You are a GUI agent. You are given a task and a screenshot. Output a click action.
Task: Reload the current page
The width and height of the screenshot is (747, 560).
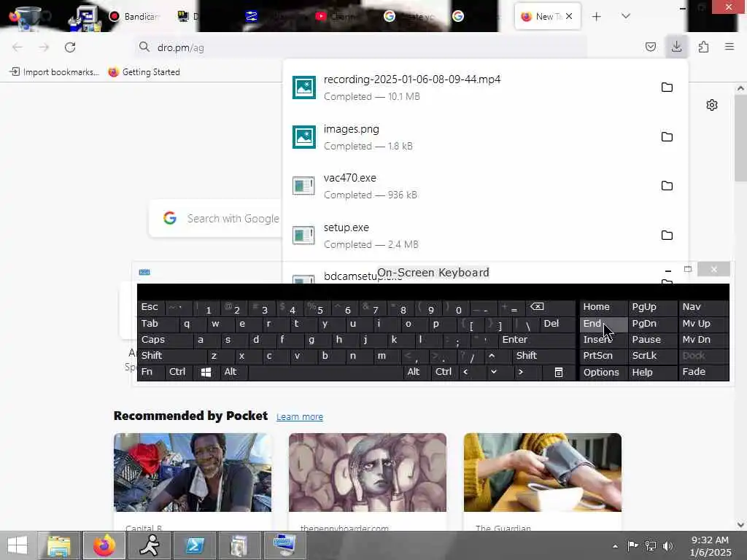[70, 47]
